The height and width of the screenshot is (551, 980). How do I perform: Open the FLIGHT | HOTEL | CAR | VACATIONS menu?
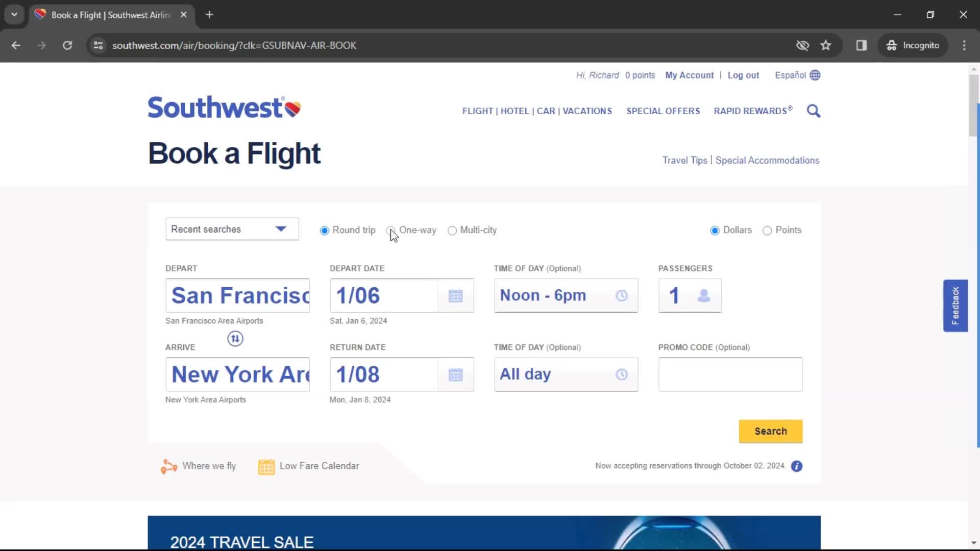click(537, 110)
